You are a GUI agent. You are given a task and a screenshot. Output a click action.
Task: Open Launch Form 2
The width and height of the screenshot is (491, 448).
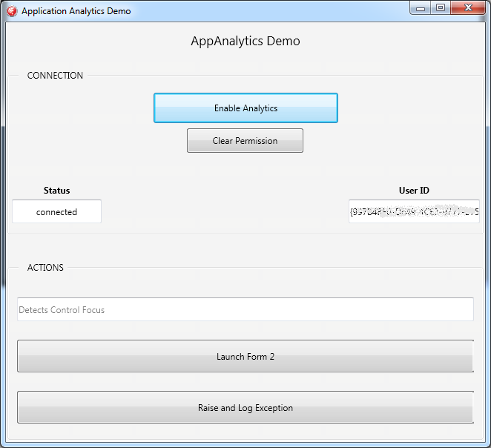245,356
